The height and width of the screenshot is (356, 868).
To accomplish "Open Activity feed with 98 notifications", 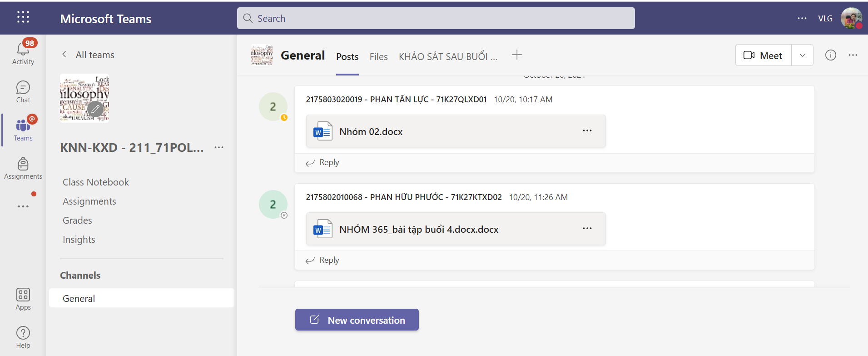I will click(x=23, y=52).
